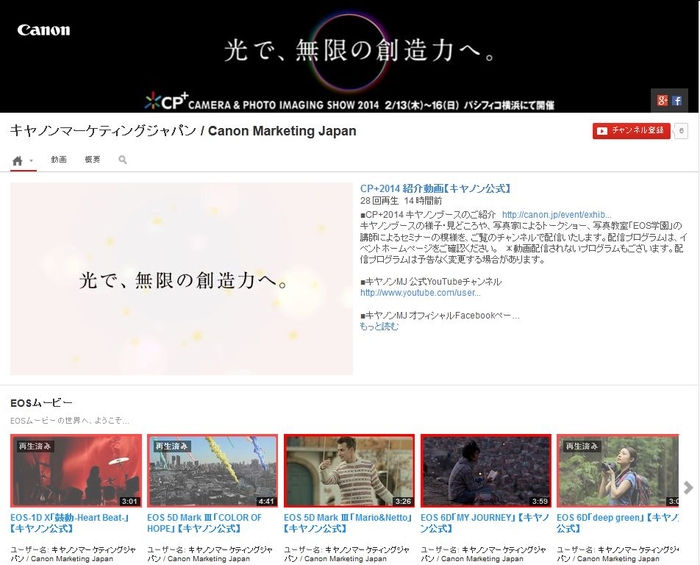Open EOS 5D Mark III Mario&Netto title link
This screenshot has width=700, height=565.
(x=349, y=523)
